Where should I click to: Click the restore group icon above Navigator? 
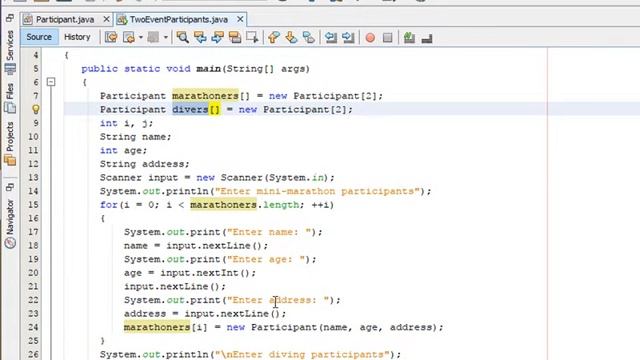pos(10,187)
